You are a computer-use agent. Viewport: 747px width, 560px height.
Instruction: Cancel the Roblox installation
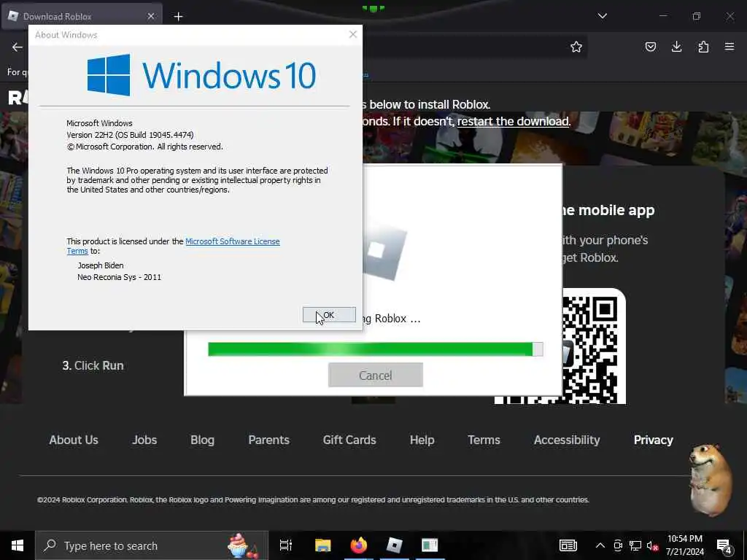[x=376, y=376]
